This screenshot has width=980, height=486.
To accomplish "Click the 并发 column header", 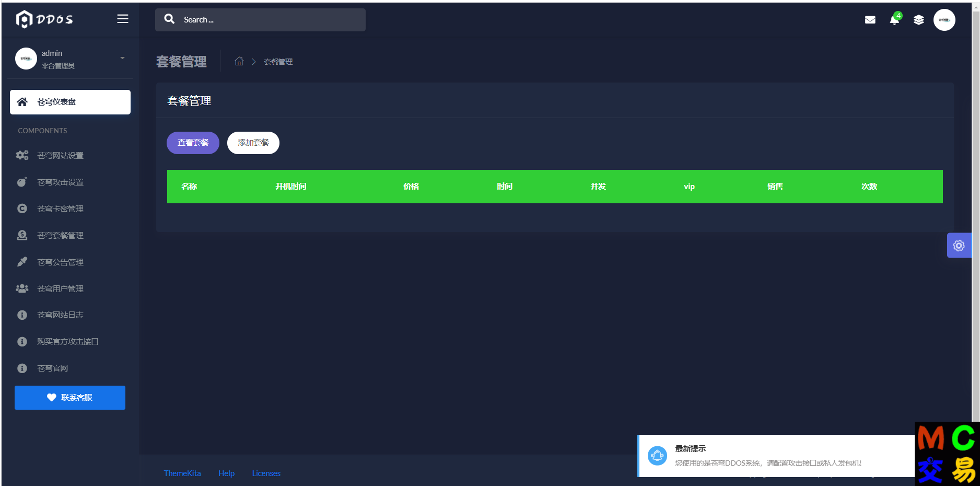I will [x=599, y=187].
